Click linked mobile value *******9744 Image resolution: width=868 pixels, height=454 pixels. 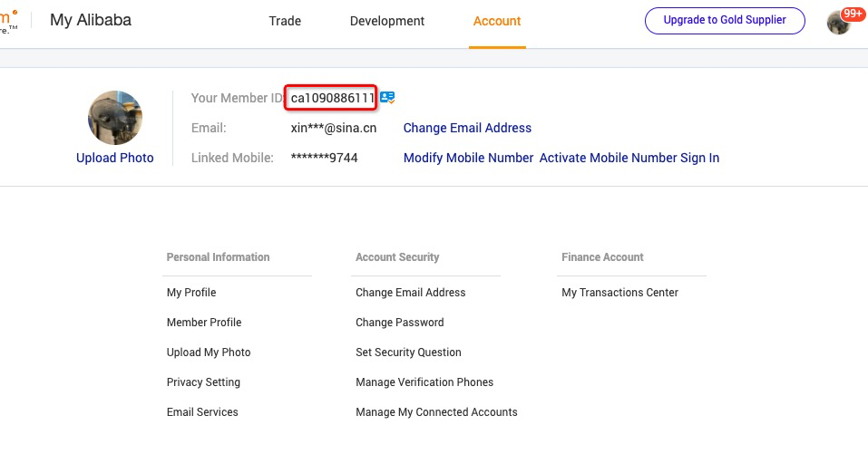point(325,158)
